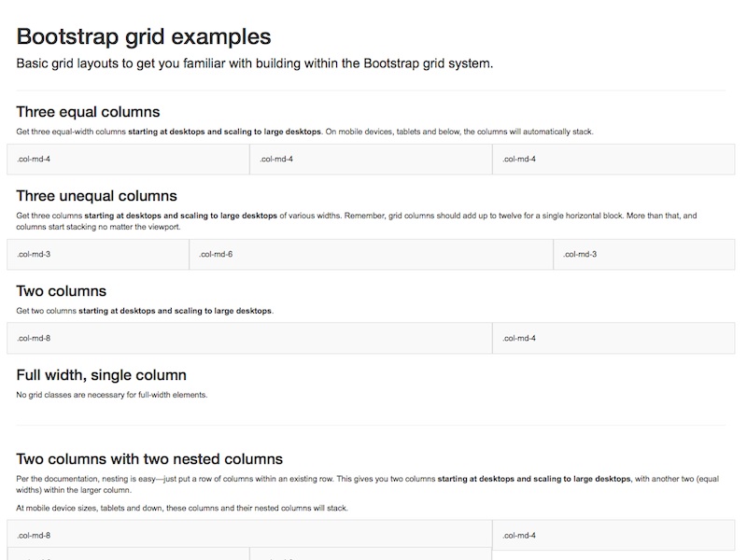Click the last .col-md-4 cell under Three equal columns

(613, 160)
